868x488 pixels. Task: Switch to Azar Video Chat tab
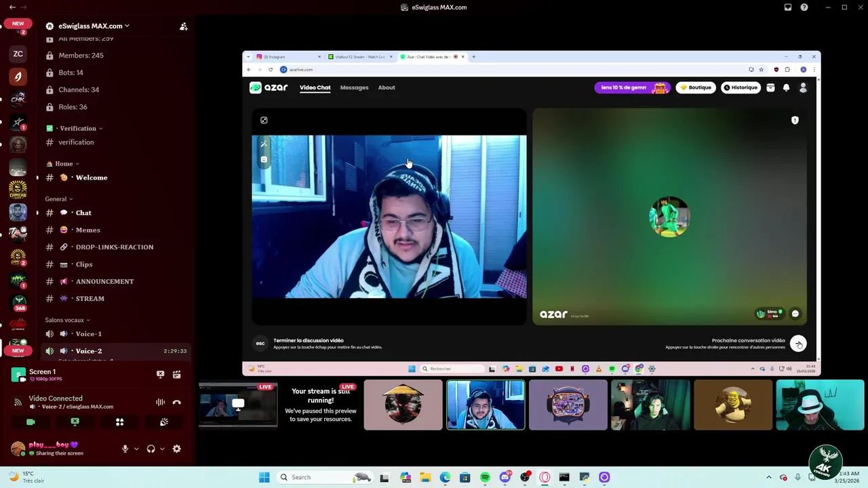coord(315,87)
